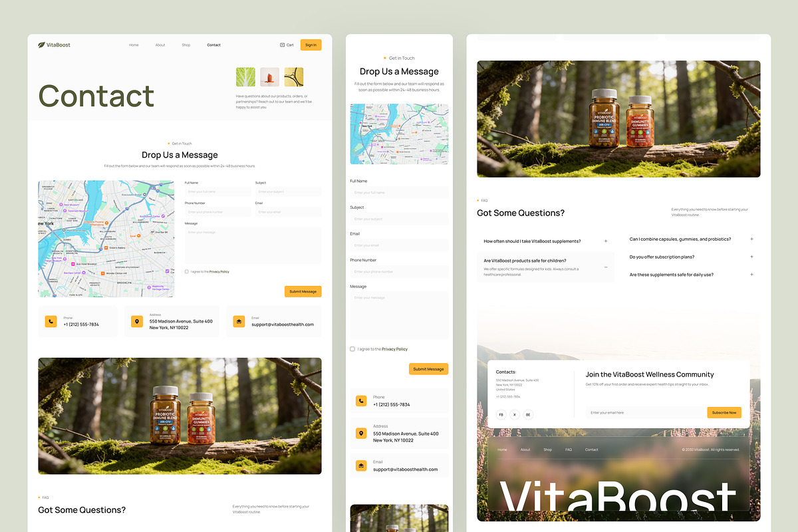Click Phone Number field in left desktop form
The width and height of the screenshot is (798, 532).
pos(218,212)
